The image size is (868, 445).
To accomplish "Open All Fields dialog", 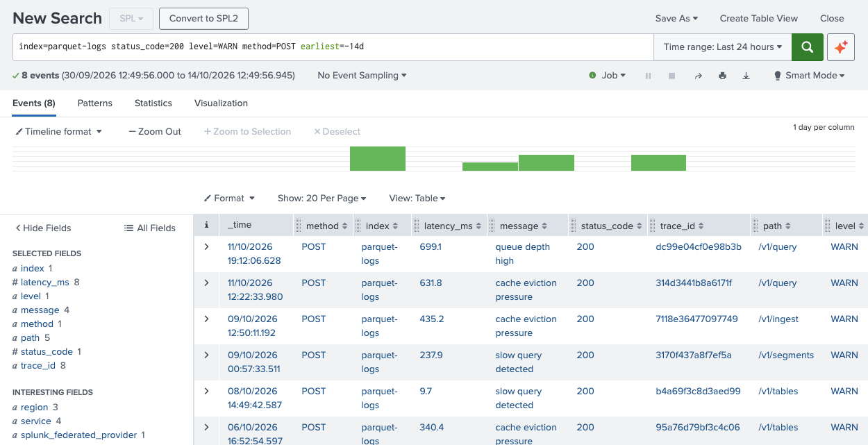I will click(x=150, y=228).
